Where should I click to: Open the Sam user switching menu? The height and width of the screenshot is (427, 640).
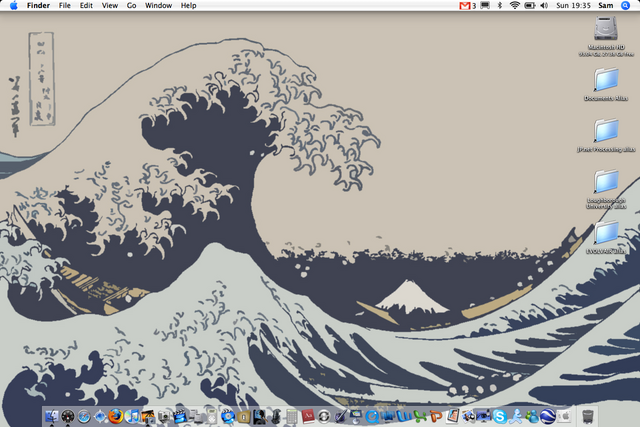click(606, 5)
